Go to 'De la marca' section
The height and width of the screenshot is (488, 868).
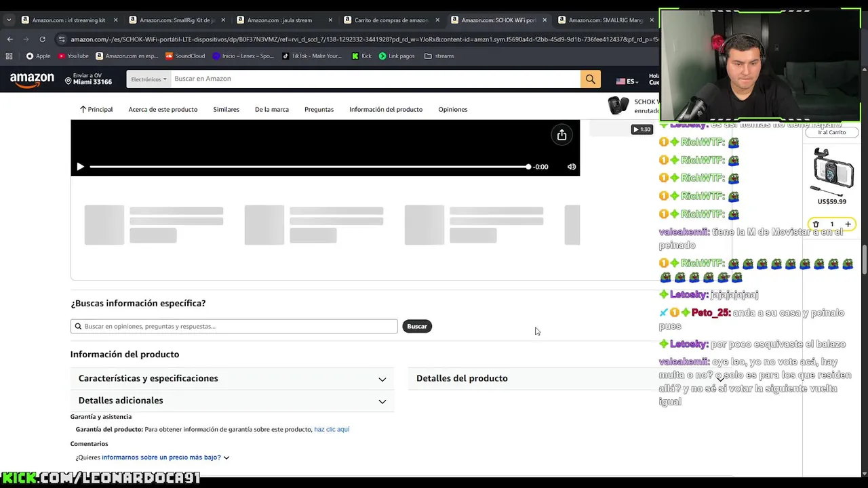click(272, 109)
